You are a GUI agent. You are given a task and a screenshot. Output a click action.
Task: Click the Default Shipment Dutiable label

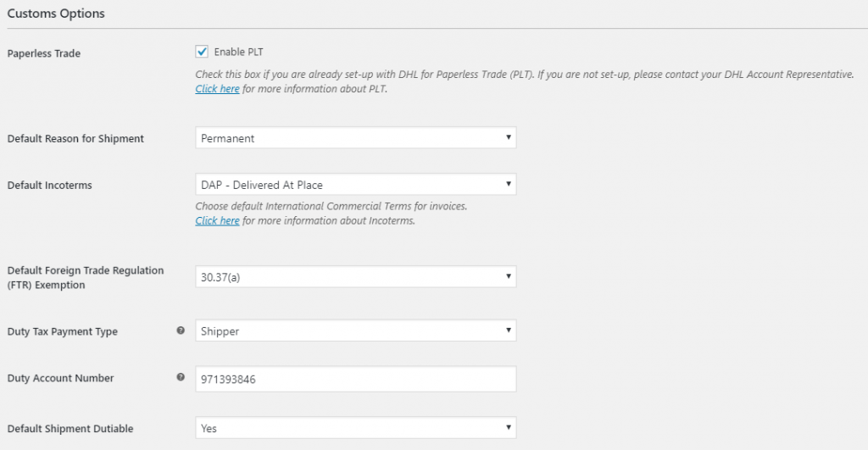pyautogui.click(x=70, y=429)
